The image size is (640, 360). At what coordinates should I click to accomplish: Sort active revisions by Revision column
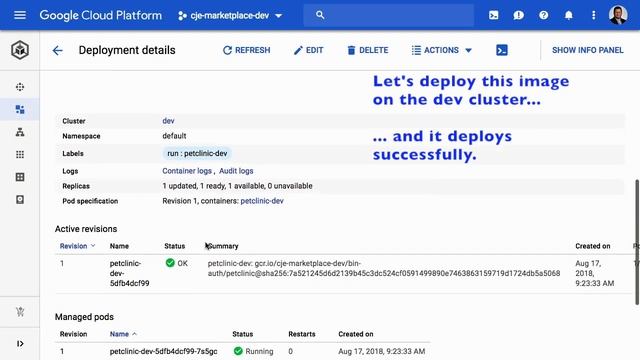point(77,246)
